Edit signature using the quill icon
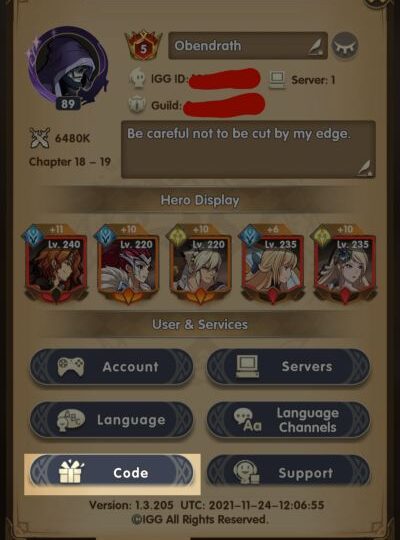 [x=364, y=168]
